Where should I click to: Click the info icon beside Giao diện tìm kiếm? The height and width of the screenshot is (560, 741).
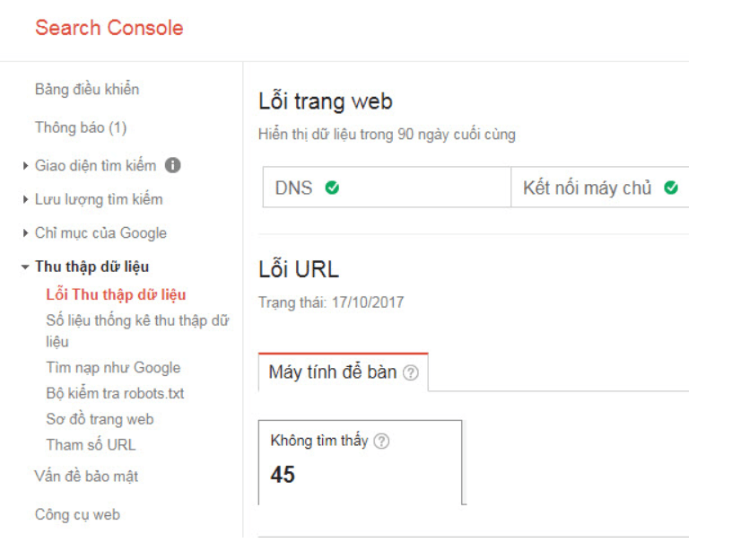(173, 165)
